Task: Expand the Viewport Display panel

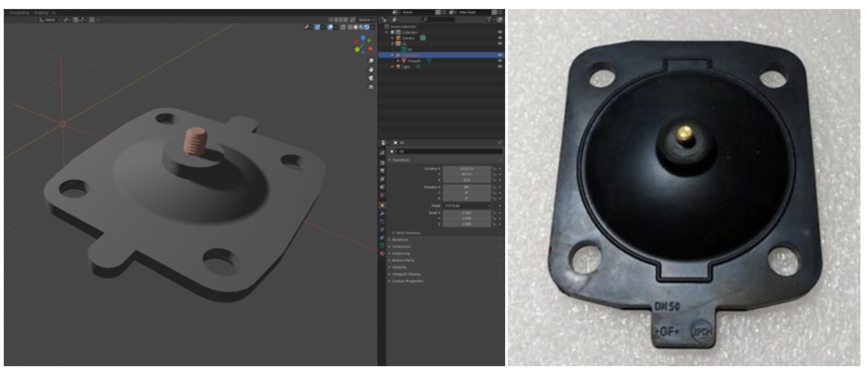Action: pos(406,274)
